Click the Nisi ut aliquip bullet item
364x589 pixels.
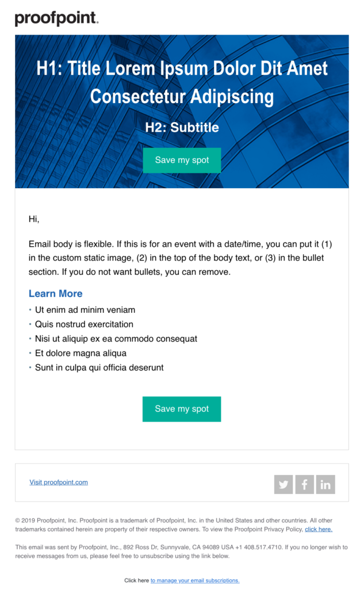click(116, 339)
